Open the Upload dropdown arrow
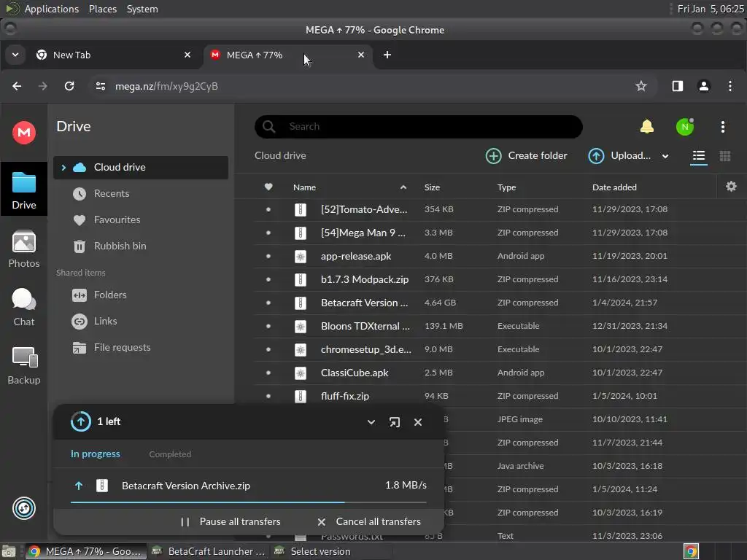The height and width of the screenshot is (560, 747). [665, 156]
